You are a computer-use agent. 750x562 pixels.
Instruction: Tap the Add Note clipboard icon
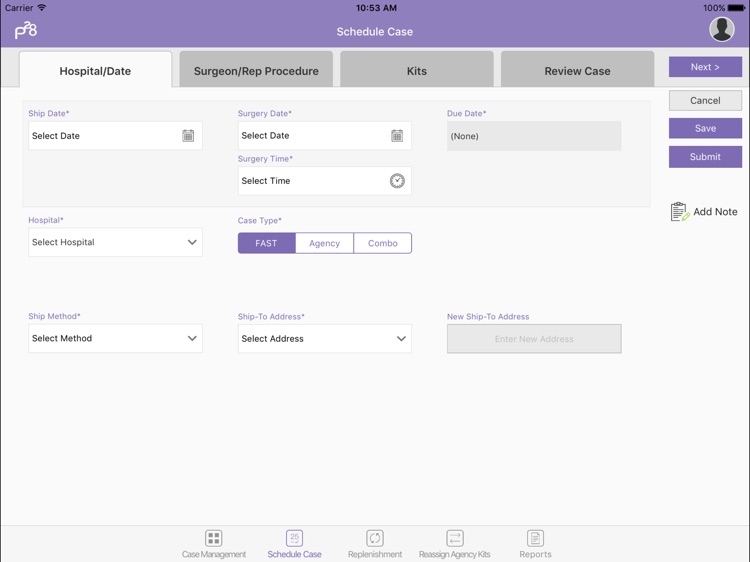tap(679, 211)
